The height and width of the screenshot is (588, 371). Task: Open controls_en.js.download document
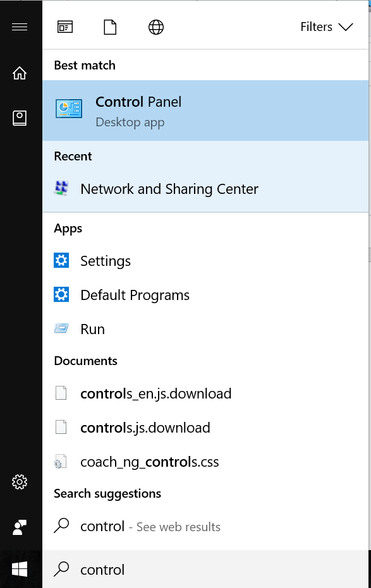click(x=205, y=393)
